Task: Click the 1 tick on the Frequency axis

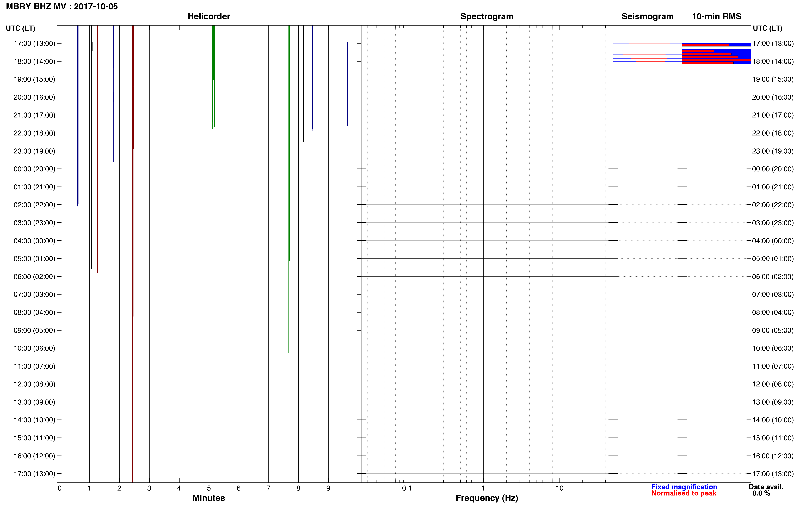Action: (x=483, y=488)
